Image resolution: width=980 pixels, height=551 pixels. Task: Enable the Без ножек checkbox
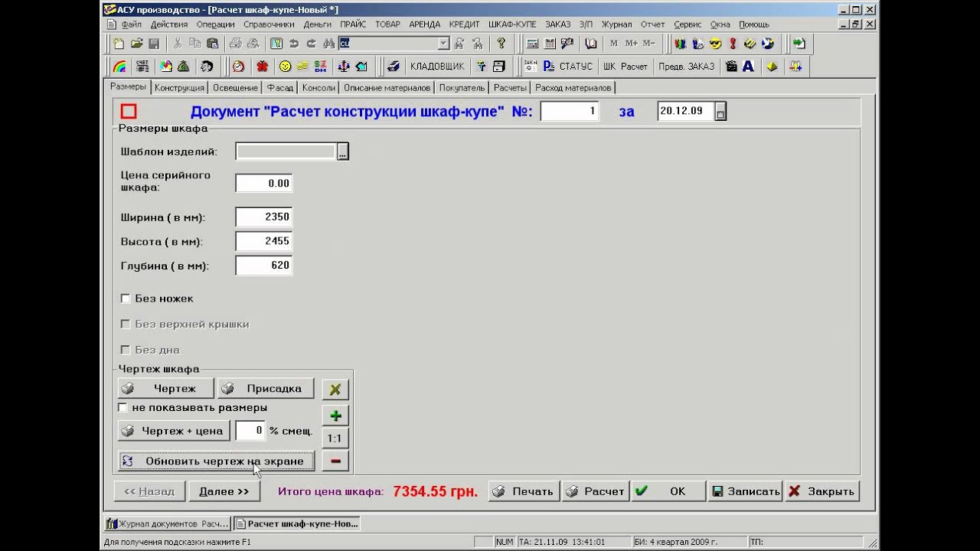(x=126, y=298)
